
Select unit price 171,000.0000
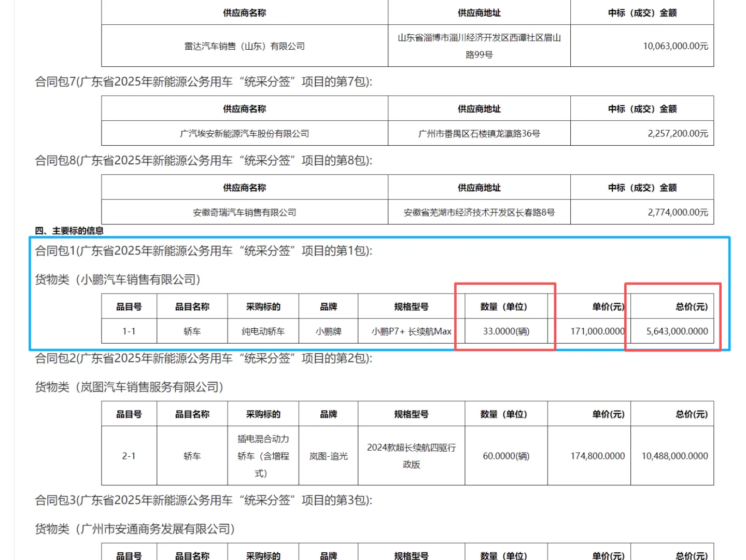click(597, 331)
